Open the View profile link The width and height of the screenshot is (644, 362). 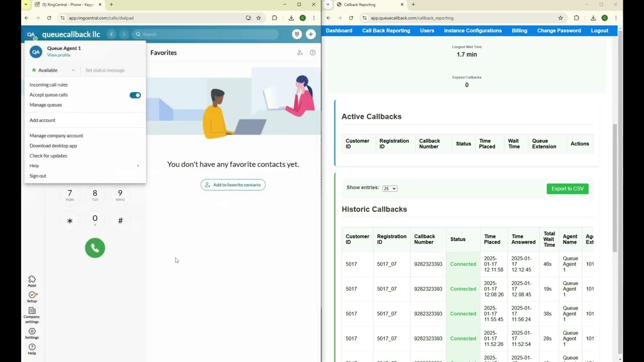59,55
